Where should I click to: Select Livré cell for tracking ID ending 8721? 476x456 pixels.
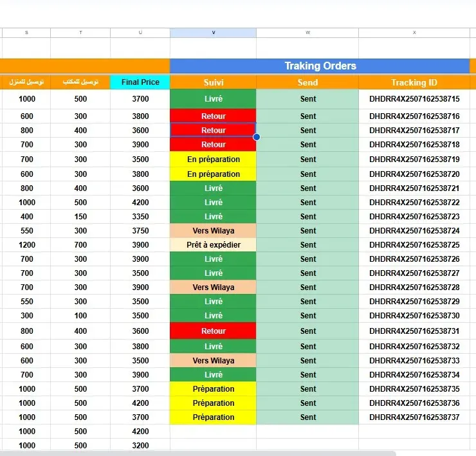(x=213, y=188)
